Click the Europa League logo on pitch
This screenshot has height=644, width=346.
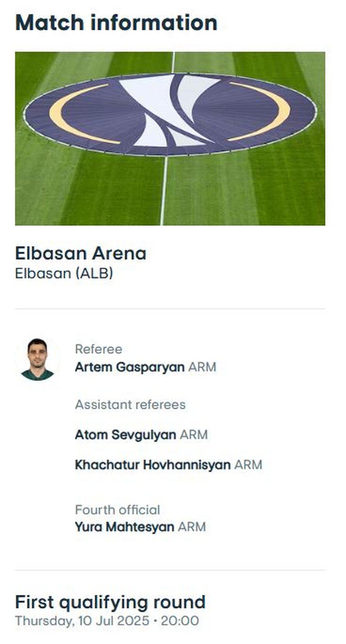click(170, 114)
